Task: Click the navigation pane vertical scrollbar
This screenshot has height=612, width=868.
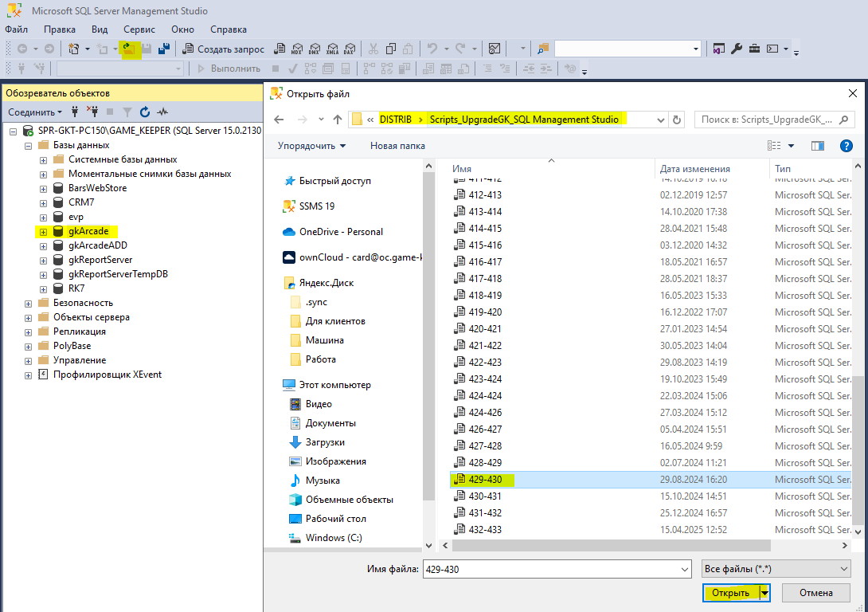Action: [428, 337]
